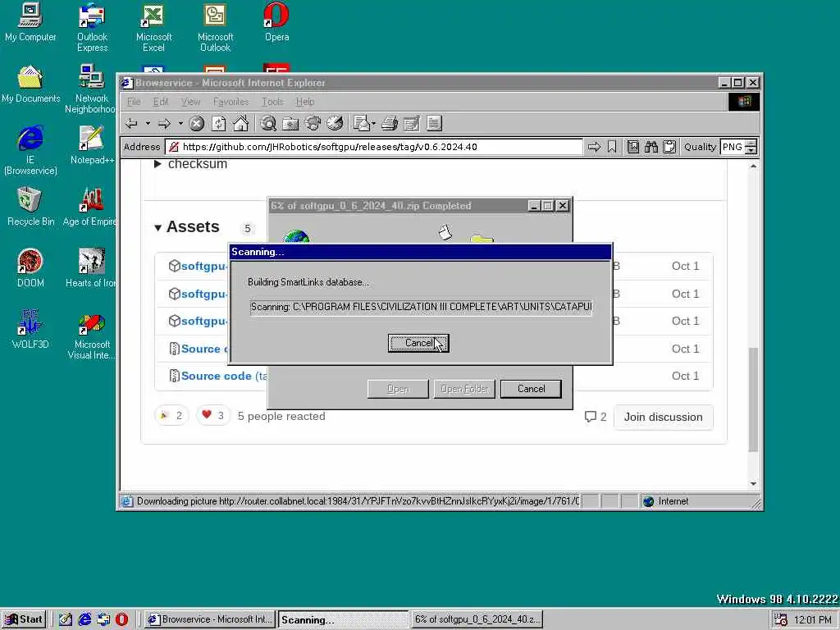Expand the checksum disclosure triangle
This screenshot has height=630, width=840.
[x=157, y=164]
